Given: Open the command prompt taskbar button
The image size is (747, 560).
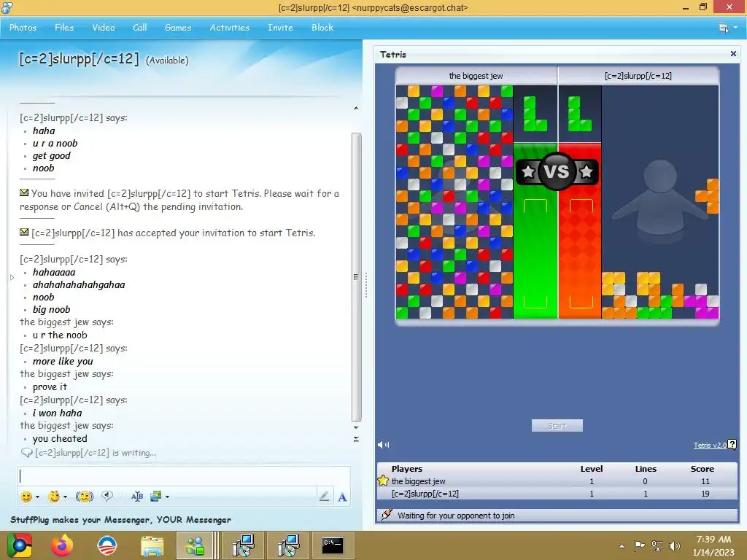Looking at the screenshot, I should tap(333, 545).
